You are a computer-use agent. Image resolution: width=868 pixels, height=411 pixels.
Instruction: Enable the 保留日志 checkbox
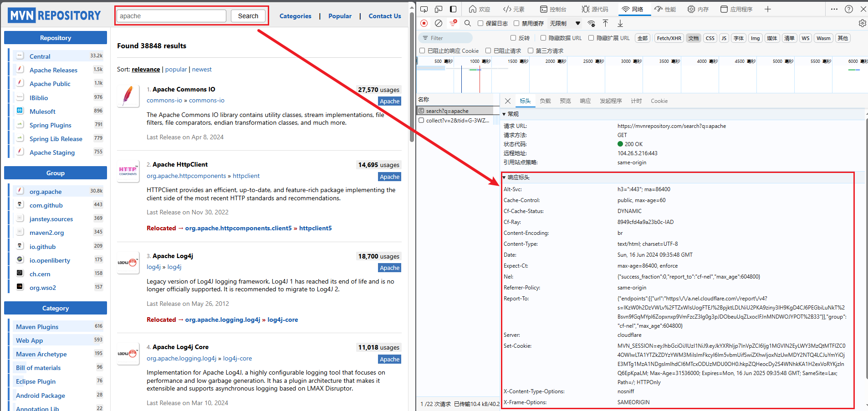pos(480,23)
